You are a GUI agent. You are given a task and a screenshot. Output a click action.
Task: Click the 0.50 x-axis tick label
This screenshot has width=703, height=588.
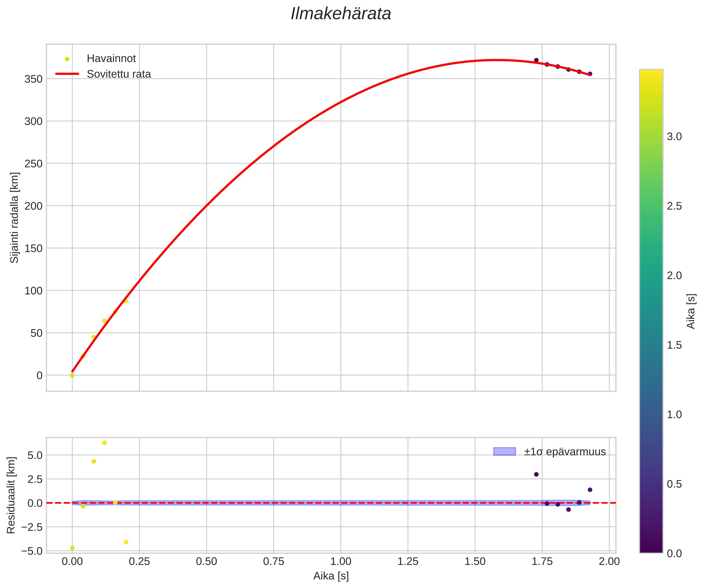(x=207, y=562)
